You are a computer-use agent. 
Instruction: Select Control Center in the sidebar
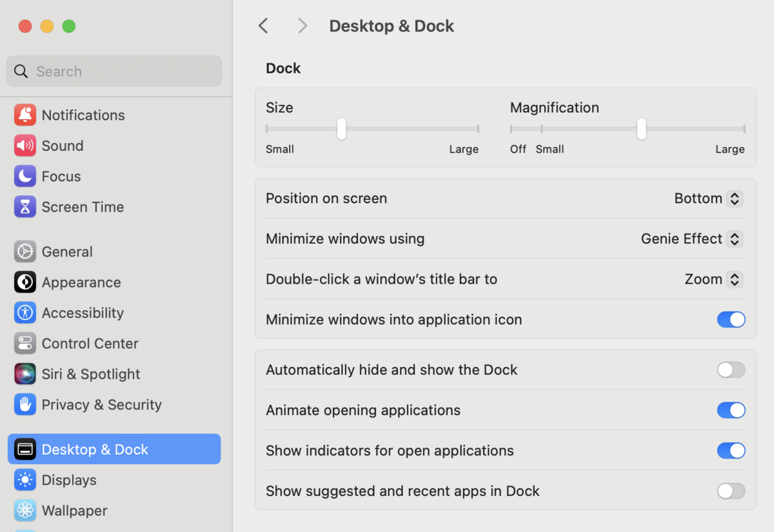pyautogui.click(x=90, y=343)
